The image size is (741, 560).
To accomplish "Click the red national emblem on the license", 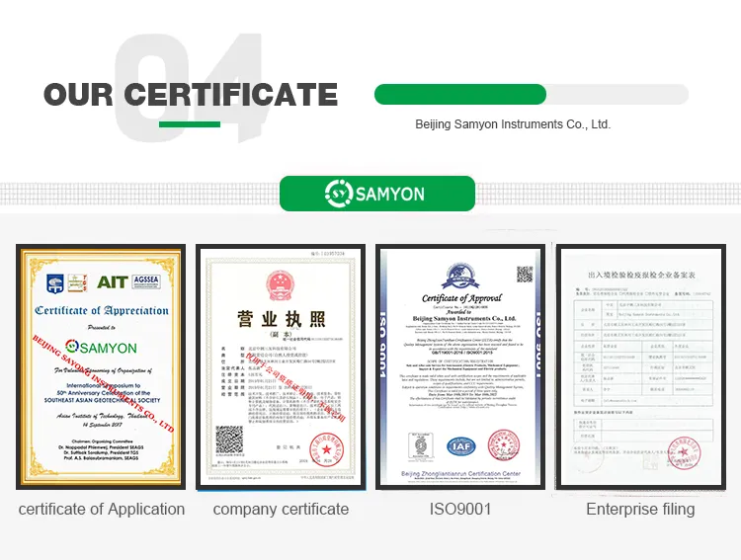I will click(x=281, y=285).
